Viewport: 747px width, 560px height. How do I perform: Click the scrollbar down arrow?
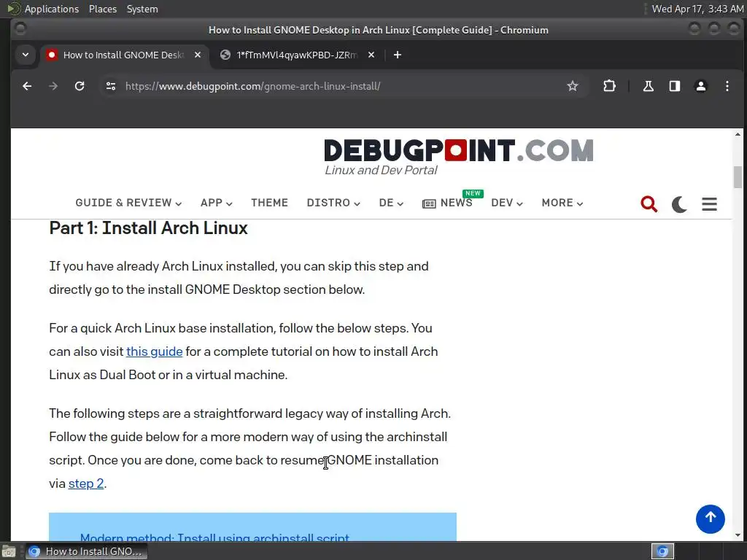coord(738,536)
